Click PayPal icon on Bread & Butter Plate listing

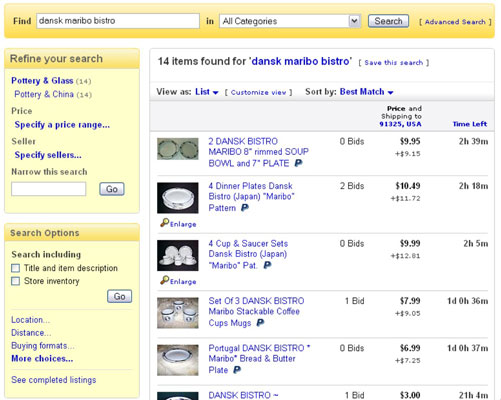click(x=237, y=370)
